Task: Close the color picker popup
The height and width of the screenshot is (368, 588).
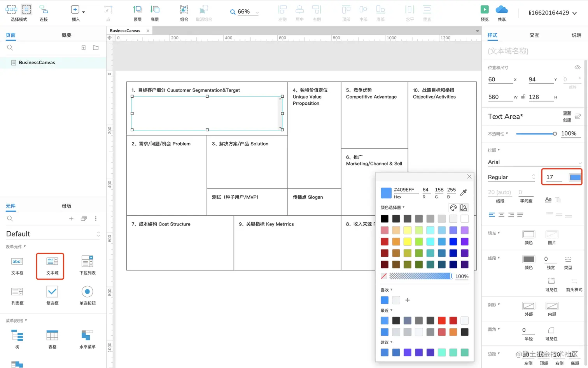Action: tap(469, 176)
